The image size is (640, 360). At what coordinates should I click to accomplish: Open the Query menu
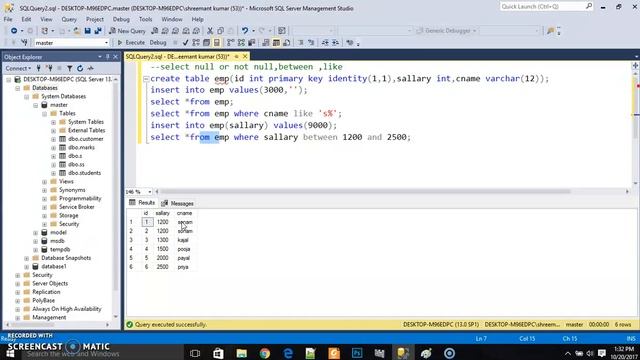(69, 19)
